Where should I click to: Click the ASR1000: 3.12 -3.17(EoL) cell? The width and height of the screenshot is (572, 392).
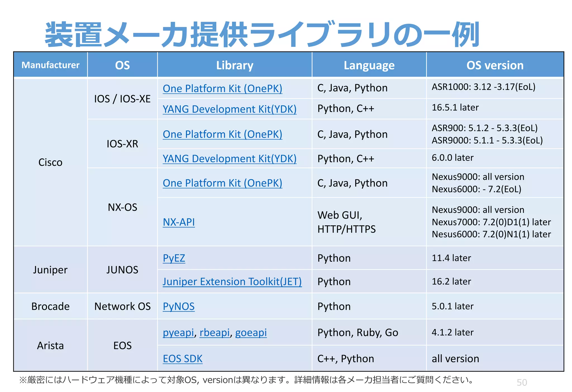click(495, 88)
